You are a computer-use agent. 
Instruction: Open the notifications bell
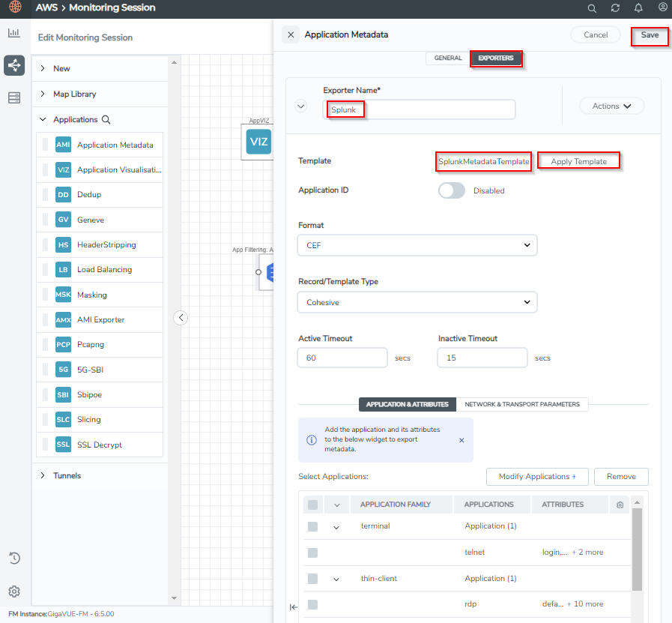click(x=638, y=8)
